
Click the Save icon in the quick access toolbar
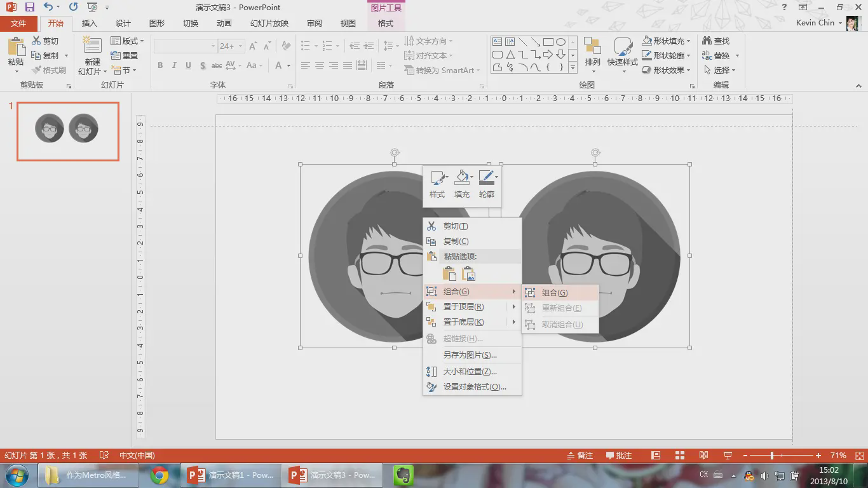coord(30,8)
